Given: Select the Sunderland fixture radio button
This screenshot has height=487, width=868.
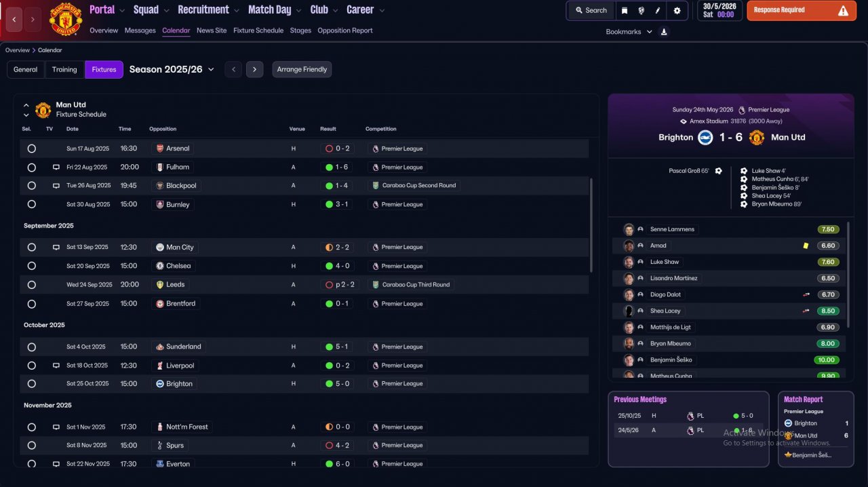Looking at the screenshot, I should [x=31, y=347].
